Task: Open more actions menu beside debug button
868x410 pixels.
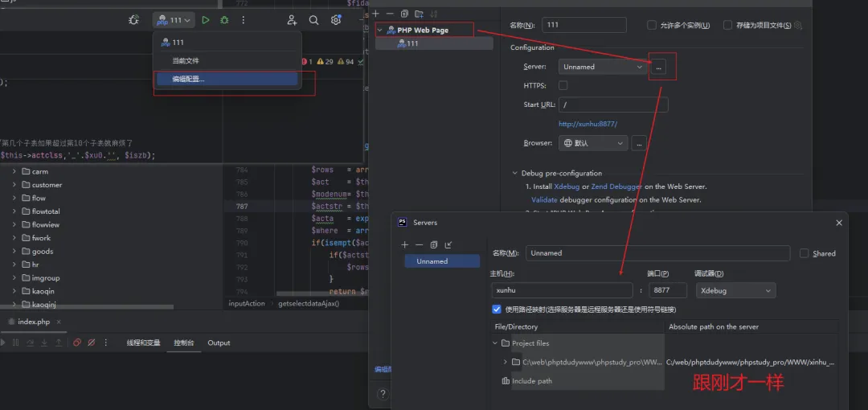Action: click(x=243, y=20)
